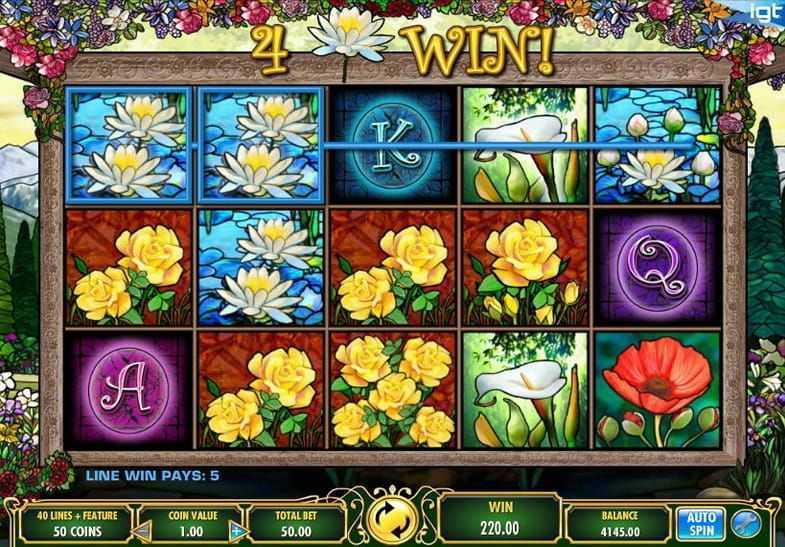Viewport: 785px width, 547px height.
Task: Decrease coin value with left arrow
Action: 143,530
